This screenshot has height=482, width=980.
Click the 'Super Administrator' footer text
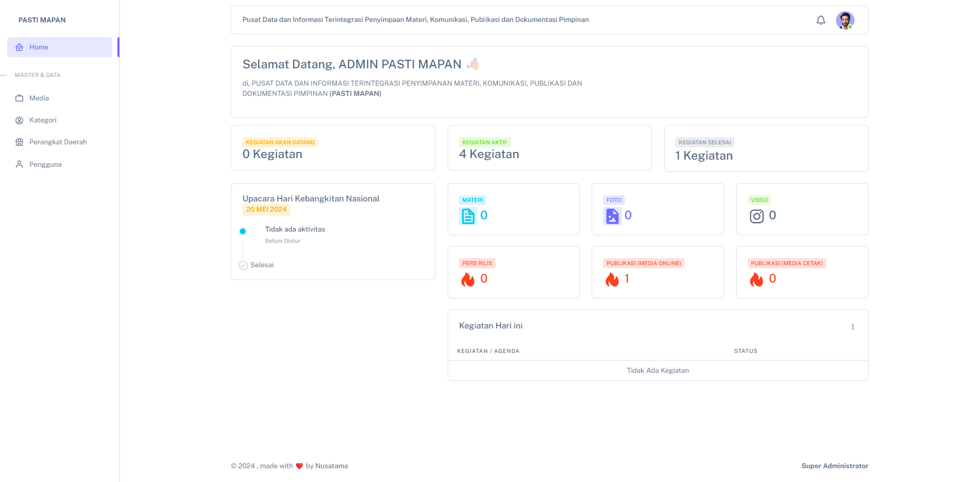tap(835, 466)
